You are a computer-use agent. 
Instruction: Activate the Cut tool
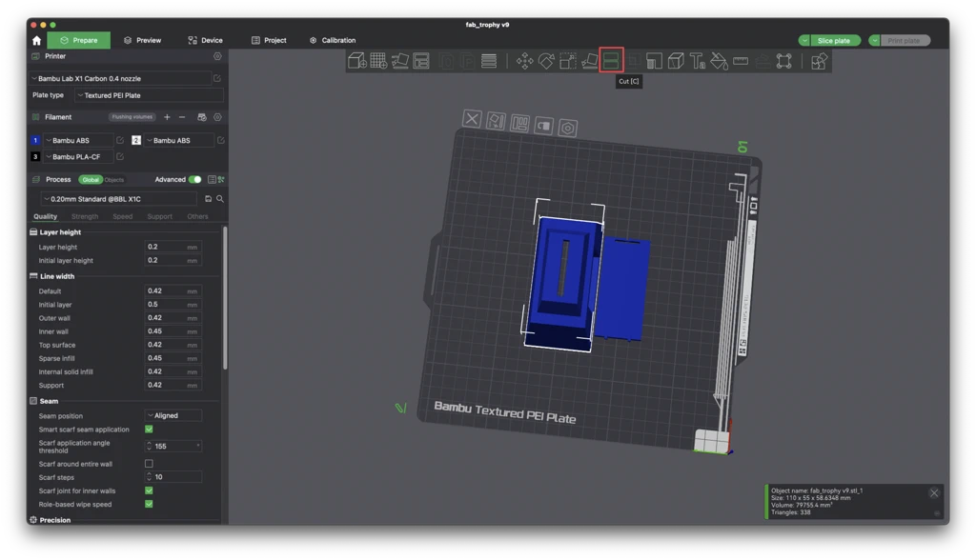(x=611, y=60)
